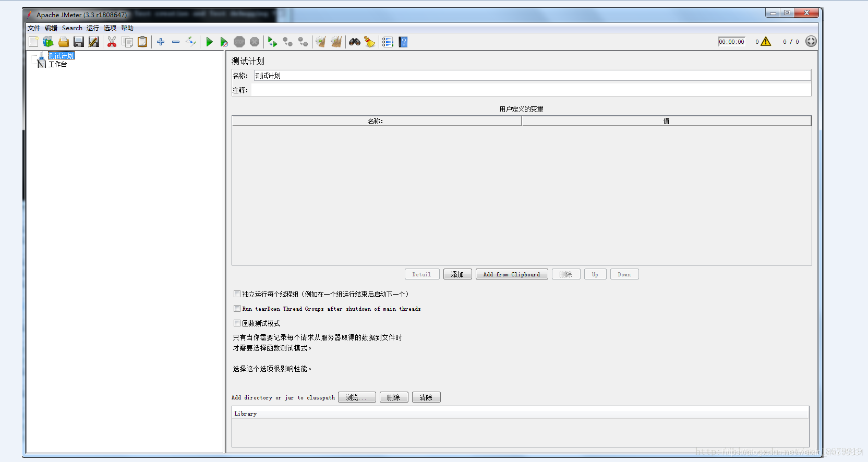The image size is (868, 462).
Task: Toggle the 函数测试模式 checkbox
Action: click(237, 323)
